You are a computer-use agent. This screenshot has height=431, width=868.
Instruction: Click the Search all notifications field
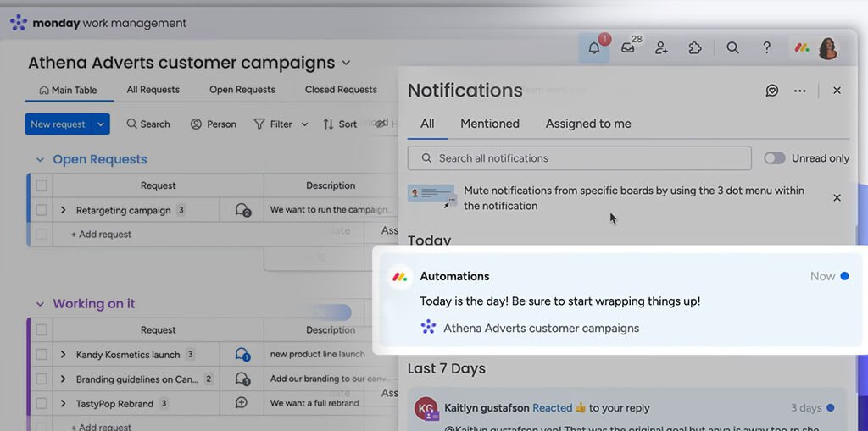[x=579, y=158]
